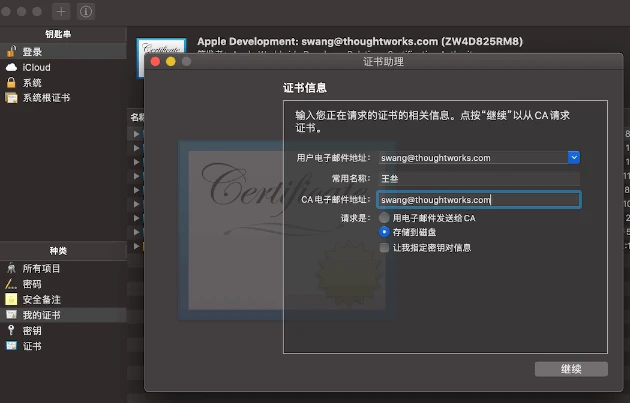This screenshot has height=403, width=630.
Task: Select the 系统根证书 keychain
Action: pos(45,97)
